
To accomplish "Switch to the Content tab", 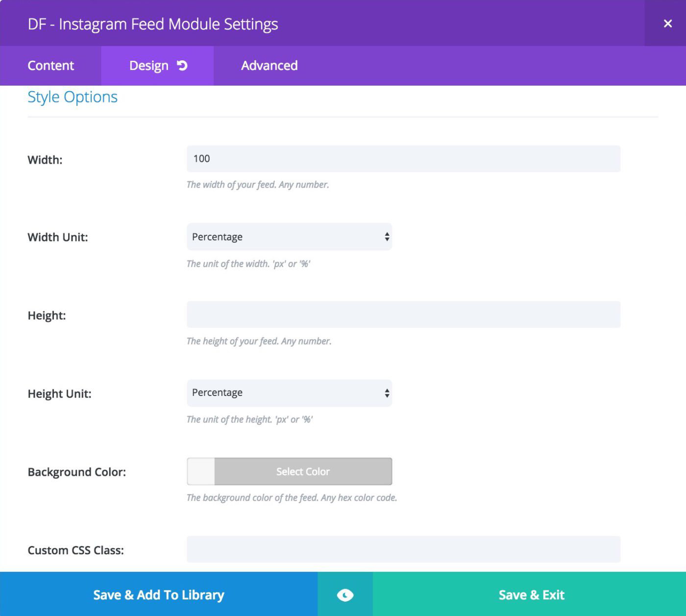I will click(x=50, y=66).
